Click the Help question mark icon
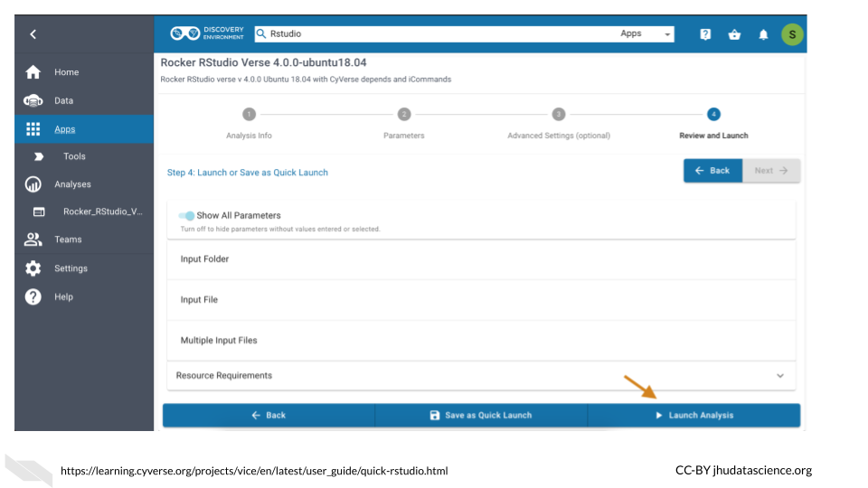The width and height of the screenshot is (868, 488). pos(33,296)
